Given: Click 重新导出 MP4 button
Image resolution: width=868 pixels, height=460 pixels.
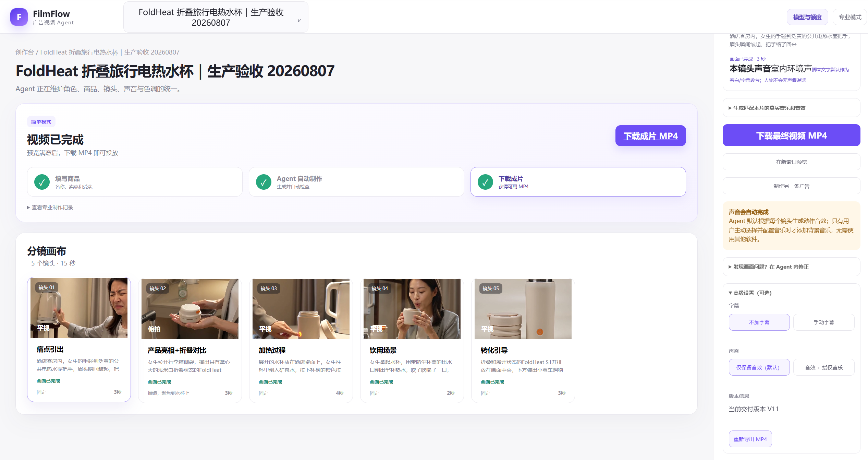Looking at the screenshot, I should coord(750,439).
